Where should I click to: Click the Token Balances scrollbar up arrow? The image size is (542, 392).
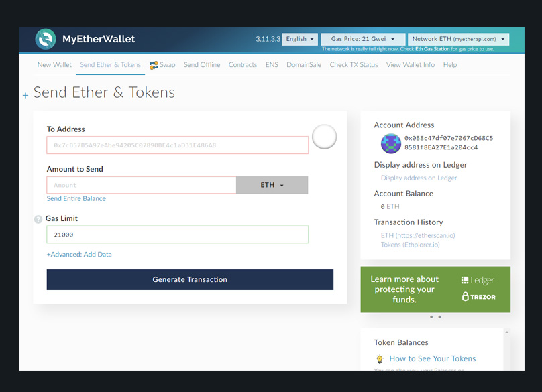(506, 332)
